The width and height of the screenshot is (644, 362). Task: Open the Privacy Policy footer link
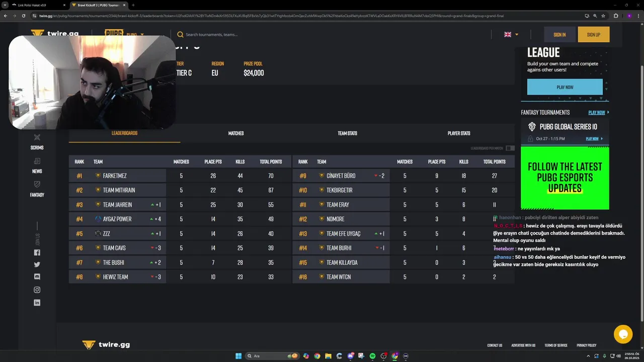(x=586, y=345)
